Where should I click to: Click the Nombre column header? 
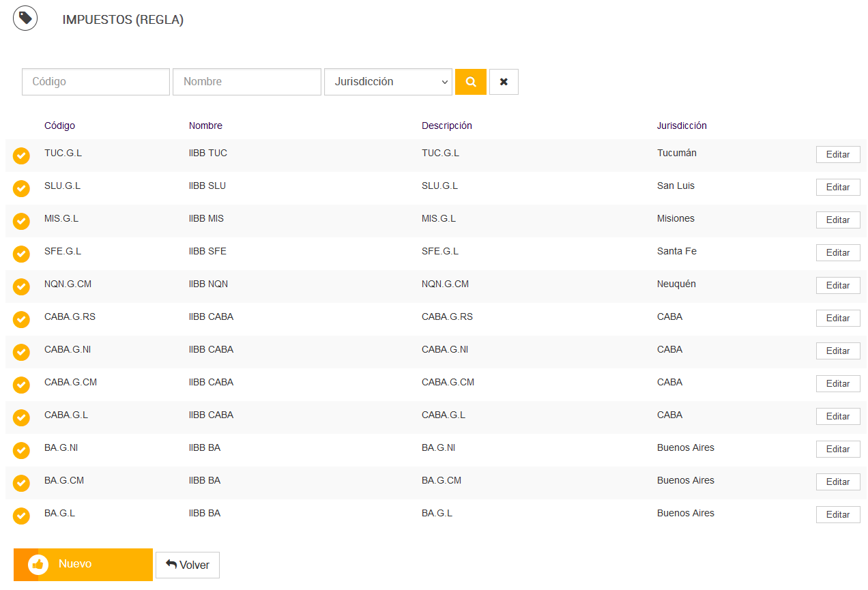click(205, 126)
